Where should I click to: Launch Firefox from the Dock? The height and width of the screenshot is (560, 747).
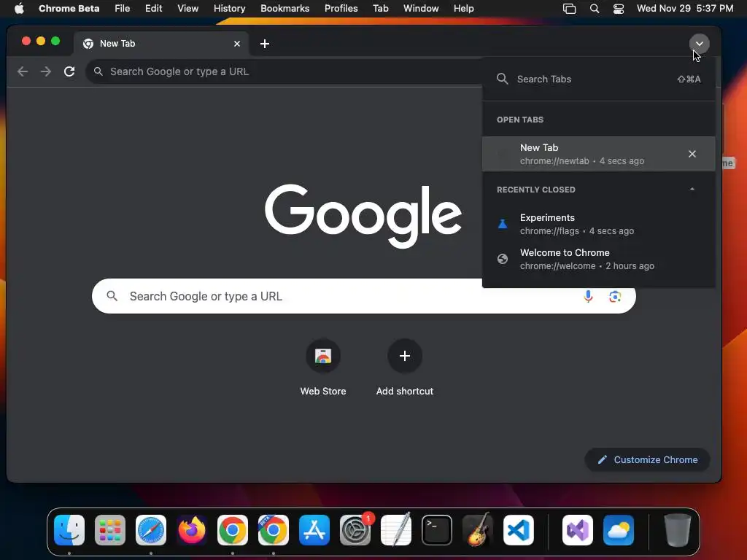pos(192,530)
